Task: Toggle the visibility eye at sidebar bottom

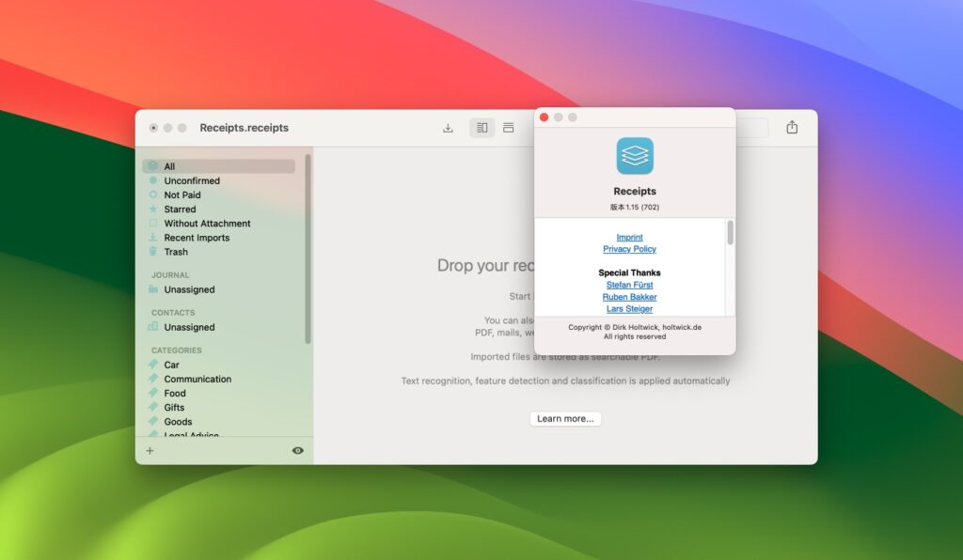Action: (297, 450)
